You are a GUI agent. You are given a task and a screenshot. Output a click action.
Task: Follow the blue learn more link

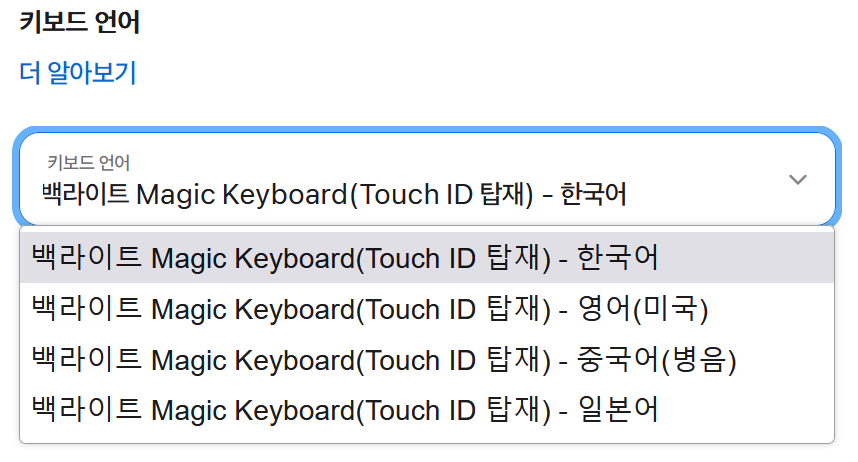click(x=78, y=73)
